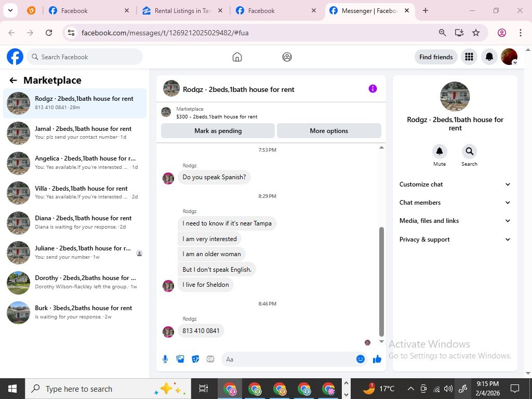This screenshot has height=399, width=532.
Task: Open Juliane conversation in list
Action: 75,252
